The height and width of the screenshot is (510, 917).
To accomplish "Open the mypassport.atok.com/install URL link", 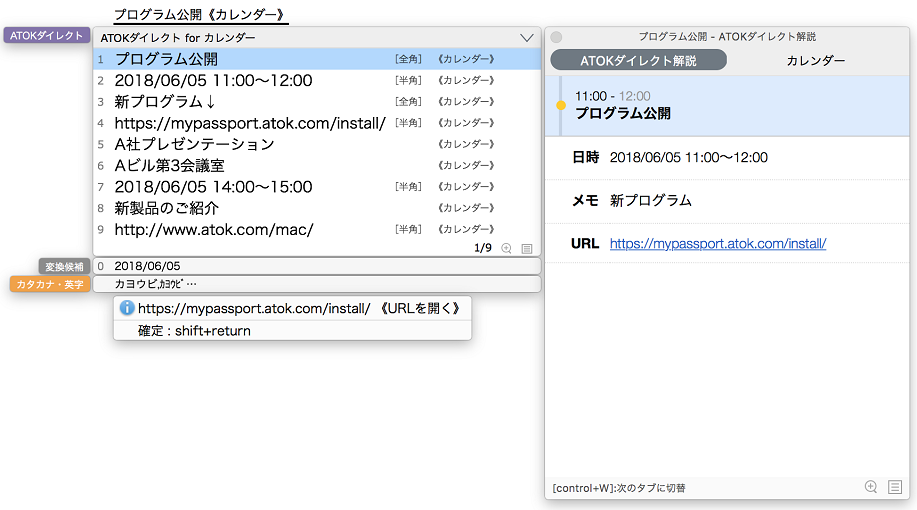I will 718,243.
